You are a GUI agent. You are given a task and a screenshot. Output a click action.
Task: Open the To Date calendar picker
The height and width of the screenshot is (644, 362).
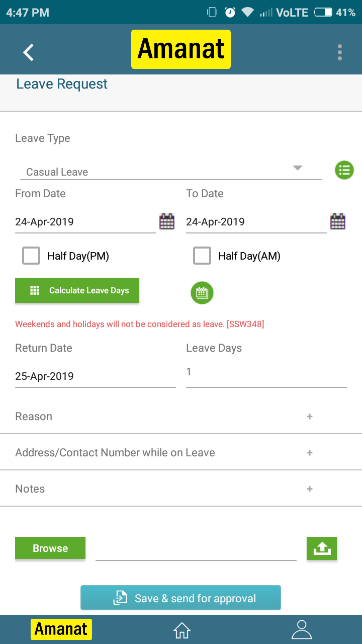point(338,221)
